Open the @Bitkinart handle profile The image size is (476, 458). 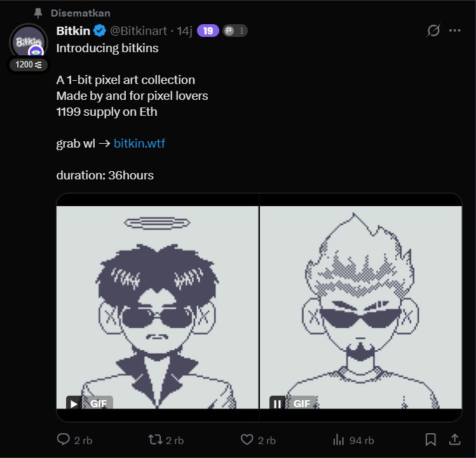click(x=139, y=31)
